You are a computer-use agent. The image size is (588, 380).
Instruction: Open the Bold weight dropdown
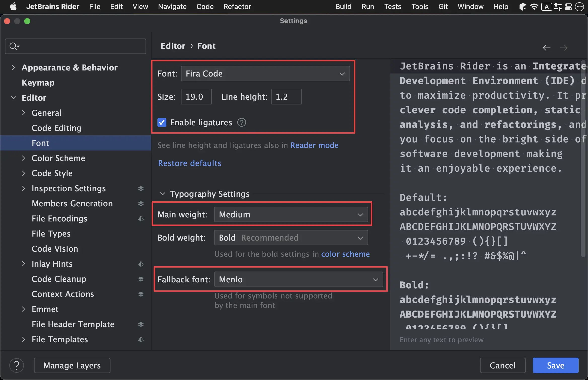(x=291, y=238)
